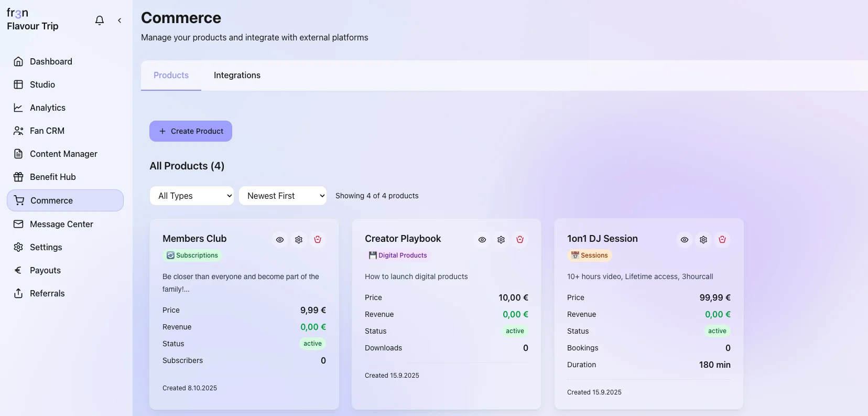Switch to the Products tab
Screen dimensions: 868x416
(171, 76)
